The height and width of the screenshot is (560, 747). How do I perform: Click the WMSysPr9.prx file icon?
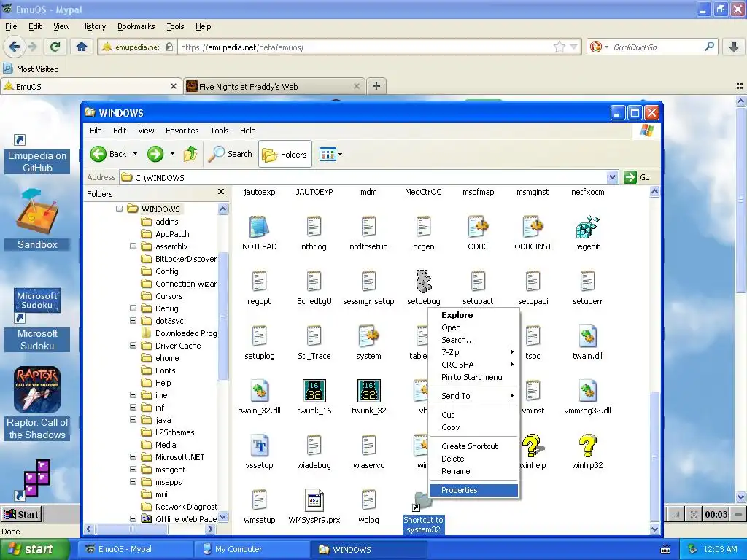click(314, 500)
